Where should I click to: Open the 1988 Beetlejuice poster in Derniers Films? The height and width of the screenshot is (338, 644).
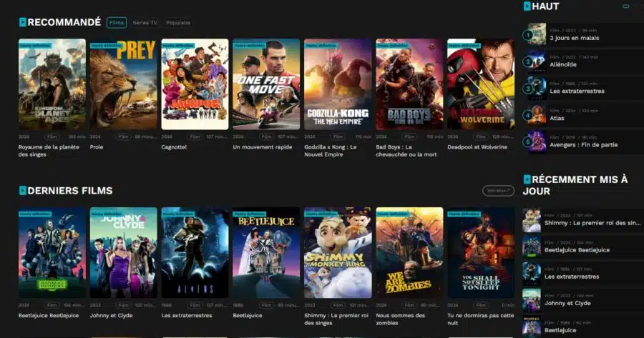point(267,253)
